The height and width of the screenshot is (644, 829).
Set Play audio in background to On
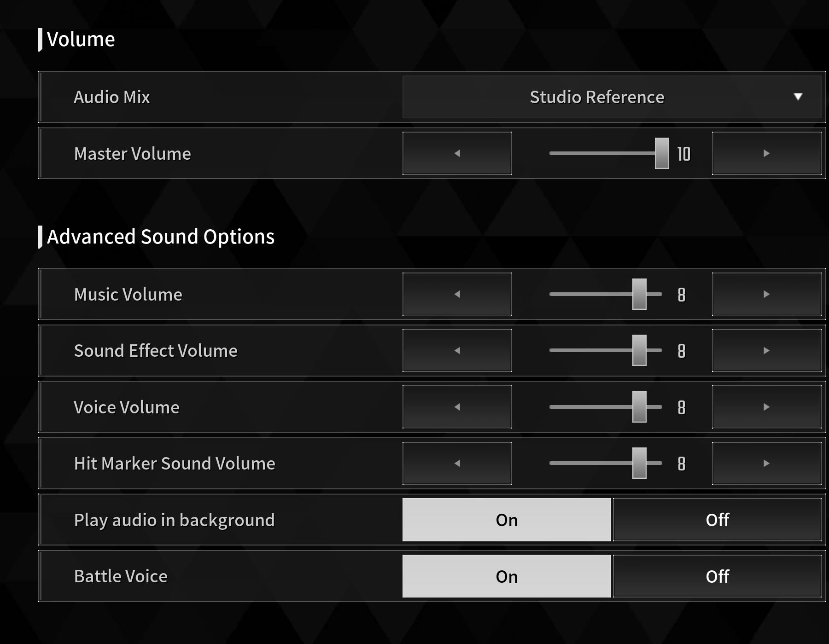(x=507, y=520)
